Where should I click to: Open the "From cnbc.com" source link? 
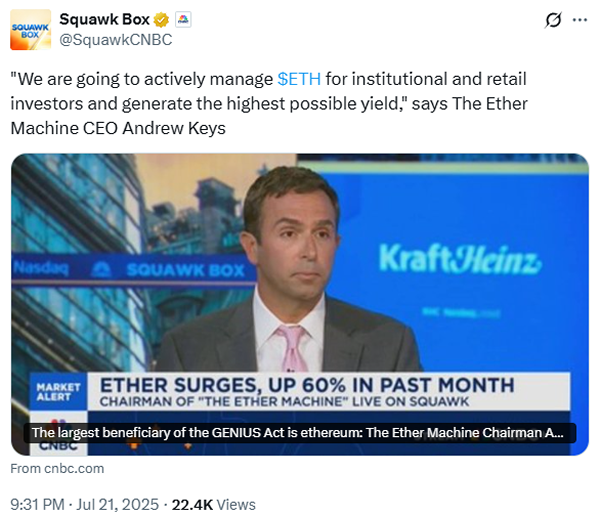(x=57, y=468)
